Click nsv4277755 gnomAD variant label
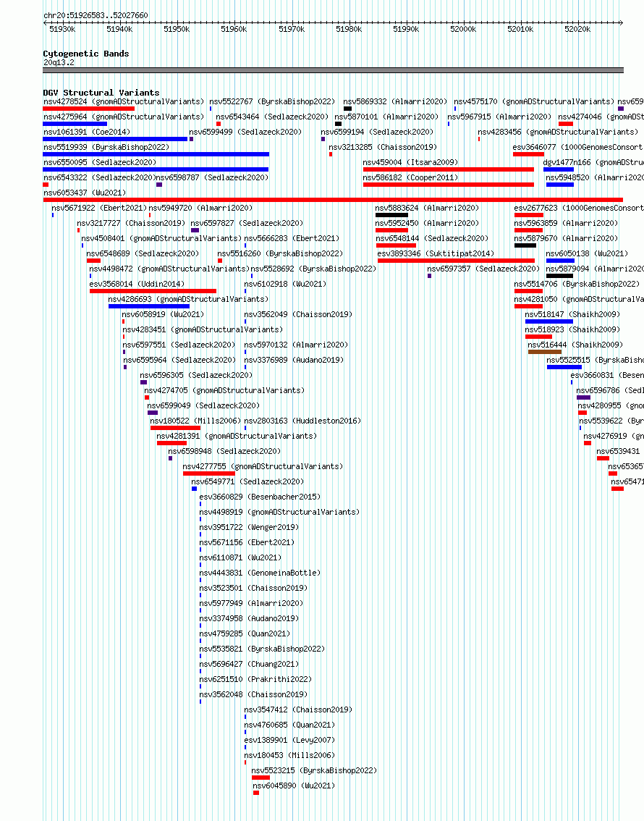This screenshot has width=644, height=821. click(263, 466)
